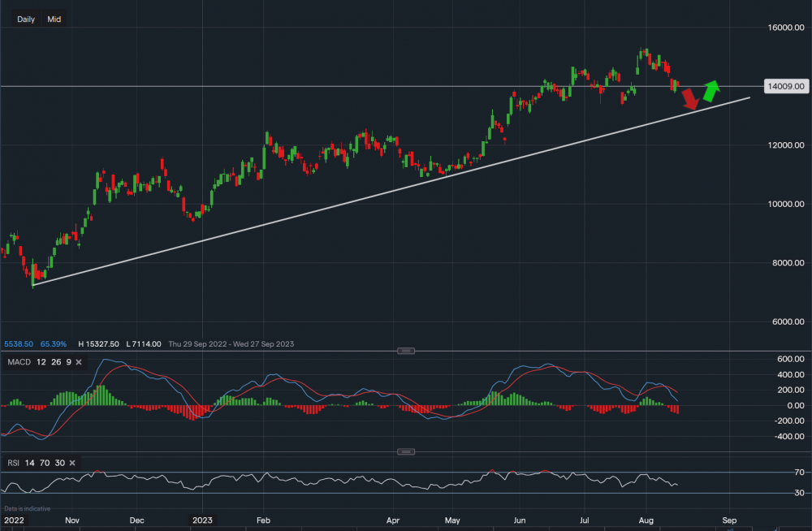This screenshot has height=531, width=812.
Task: Select the green up arrow annotation
Action: [710, 90]
